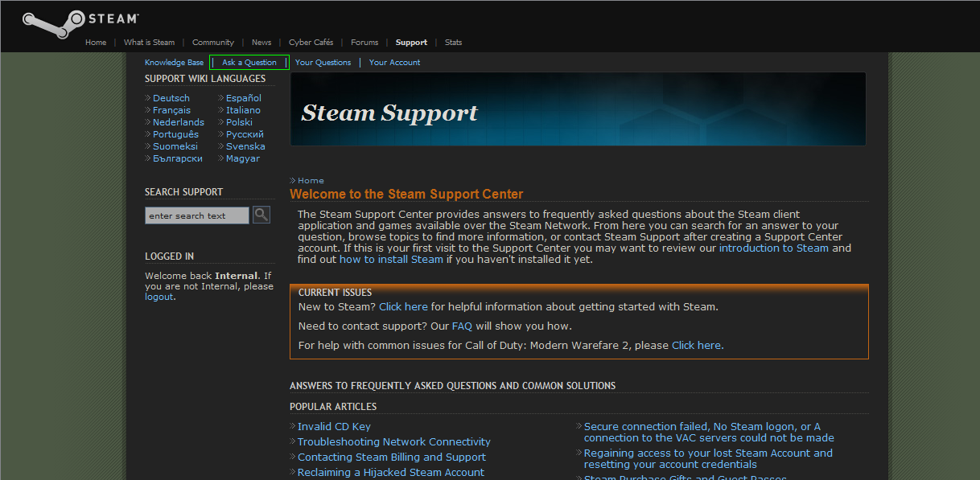Choose Suomeksi wiki language
This screenshot has height=480, width=980.
click(x=175, y=146)
